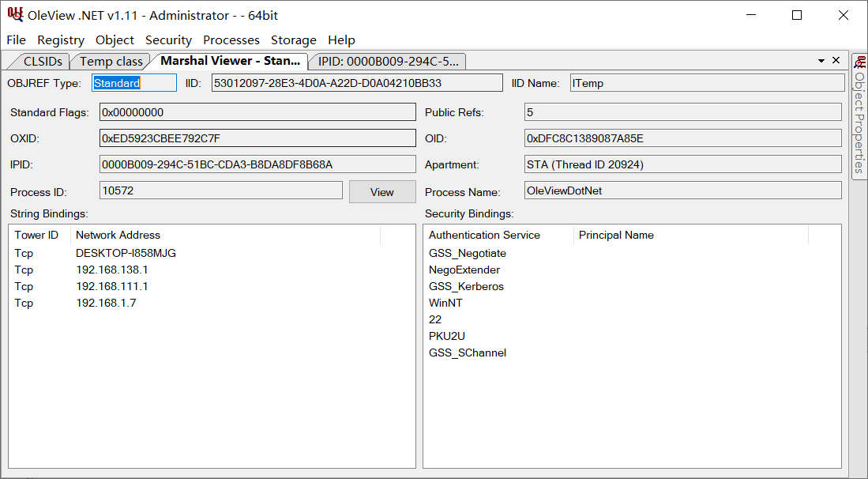Click the OXID value field
Screen dimensions: 868x479
click(x=257, y=138)
